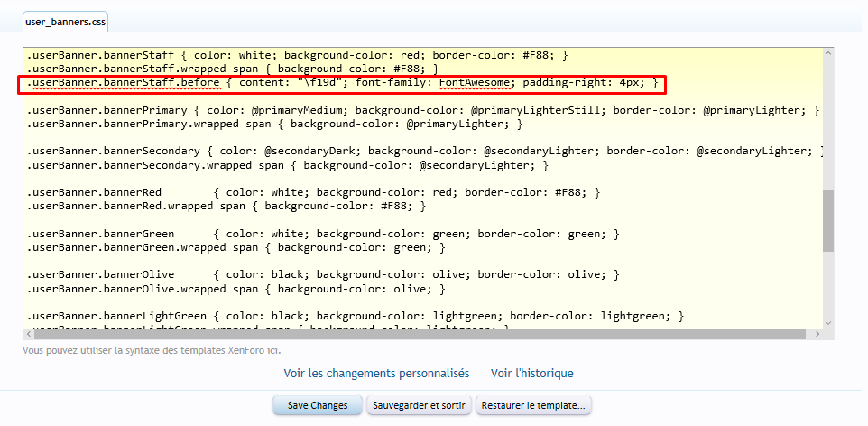Switch to the user_banners.css tab

click(x=59, y=20)
